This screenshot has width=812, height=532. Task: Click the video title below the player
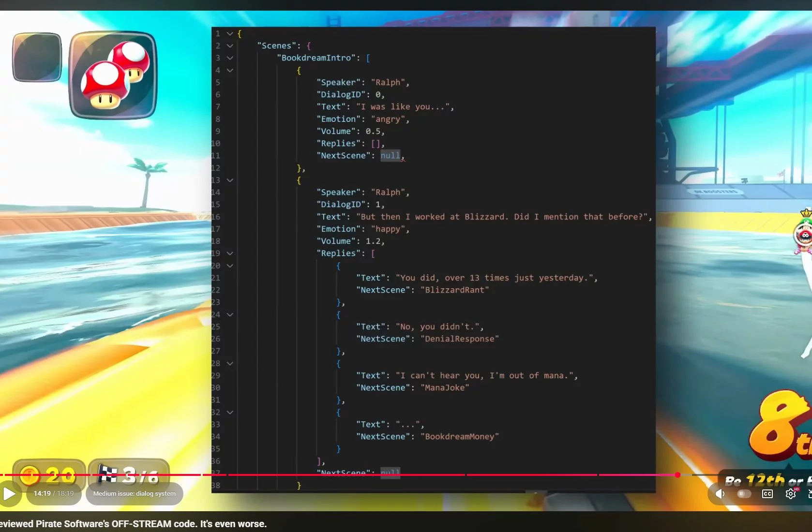click(133, 524)
